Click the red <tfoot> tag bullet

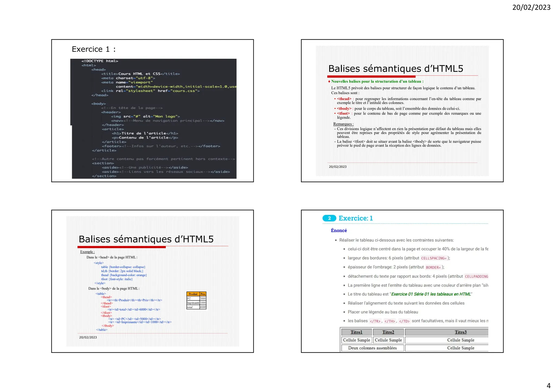[343, 113]
